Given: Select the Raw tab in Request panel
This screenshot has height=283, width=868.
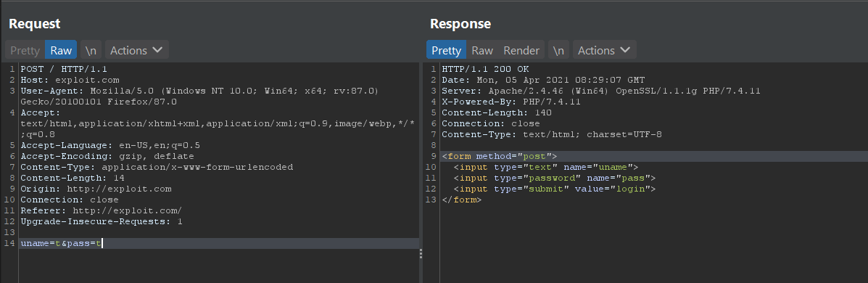Looking at the screenshot, I should (x=61, y=50).
